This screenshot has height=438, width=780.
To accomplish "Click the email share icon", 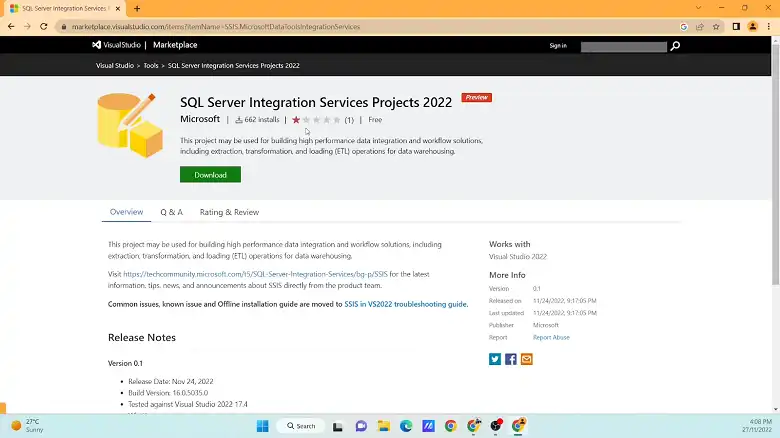I will 527,359.
